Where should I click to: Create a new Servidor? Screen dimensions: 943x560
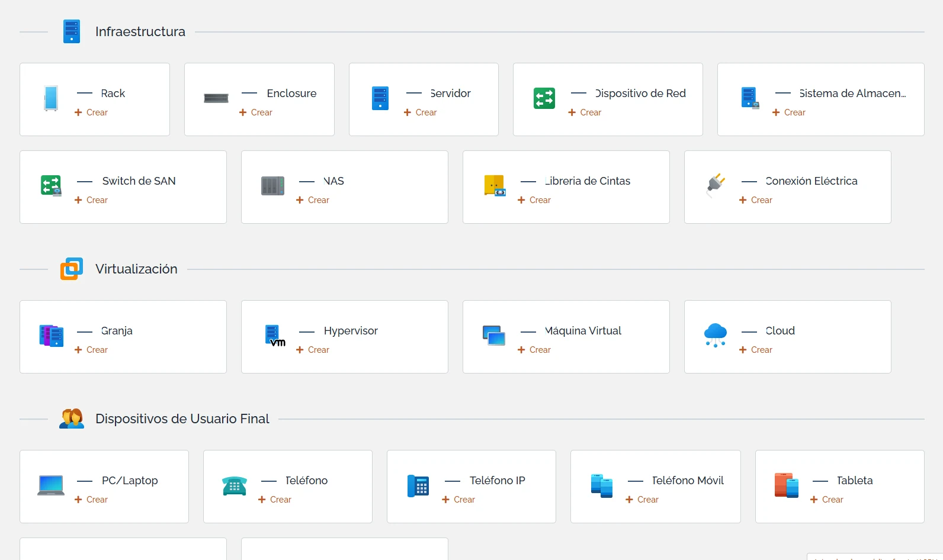(421, 112)
